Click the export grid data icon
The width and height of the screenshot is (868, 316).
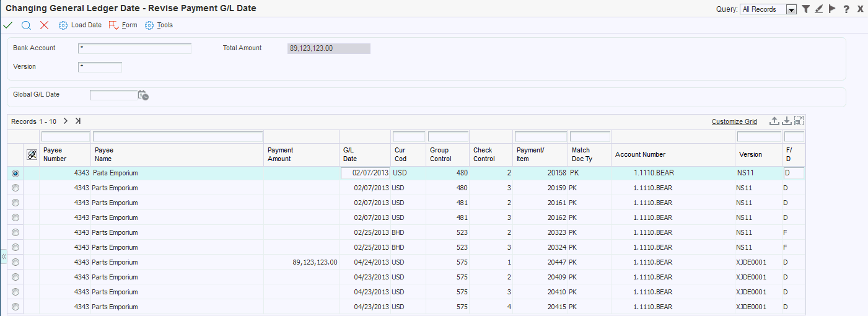coord(774,121)
